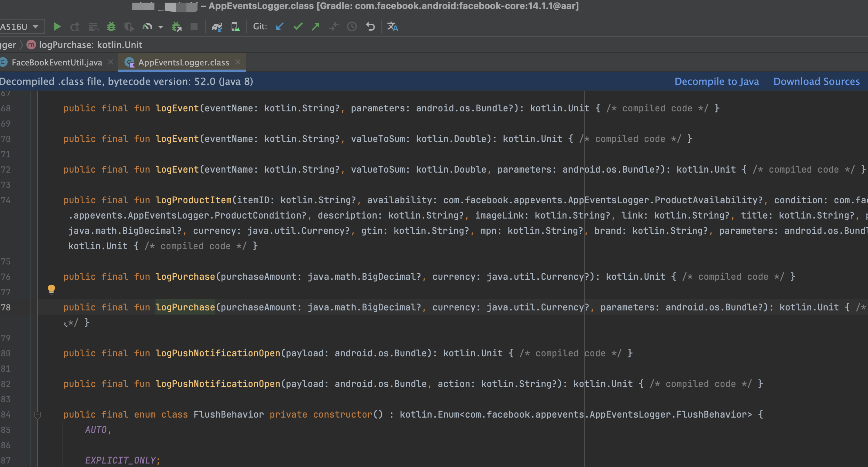Screen dimensions: 868x467
Task: Select the AppEventsLogger.class tab
Action: tap(183, 62)
